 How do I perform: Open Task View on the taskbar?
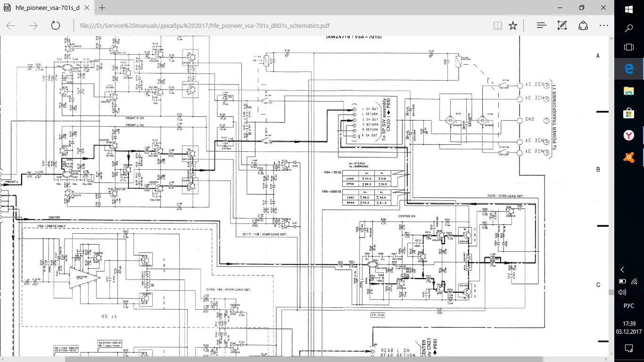pos(629,47)
